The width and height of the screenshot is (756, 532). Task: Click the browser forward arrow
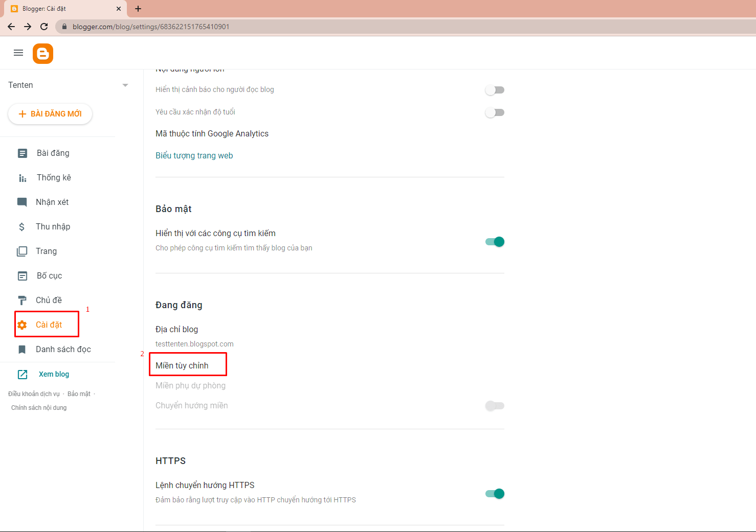coord(28,27)
